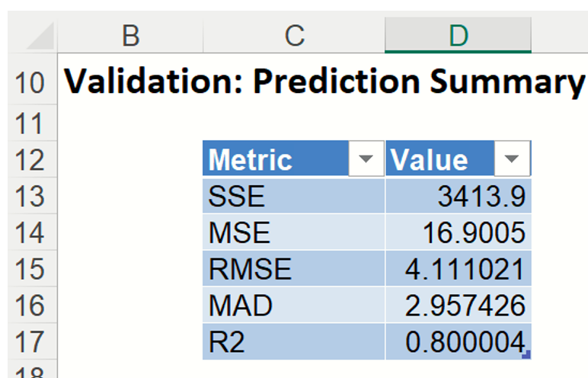
Task: Select the R2 value 0.800004 cell
Action: pos(458,342)
